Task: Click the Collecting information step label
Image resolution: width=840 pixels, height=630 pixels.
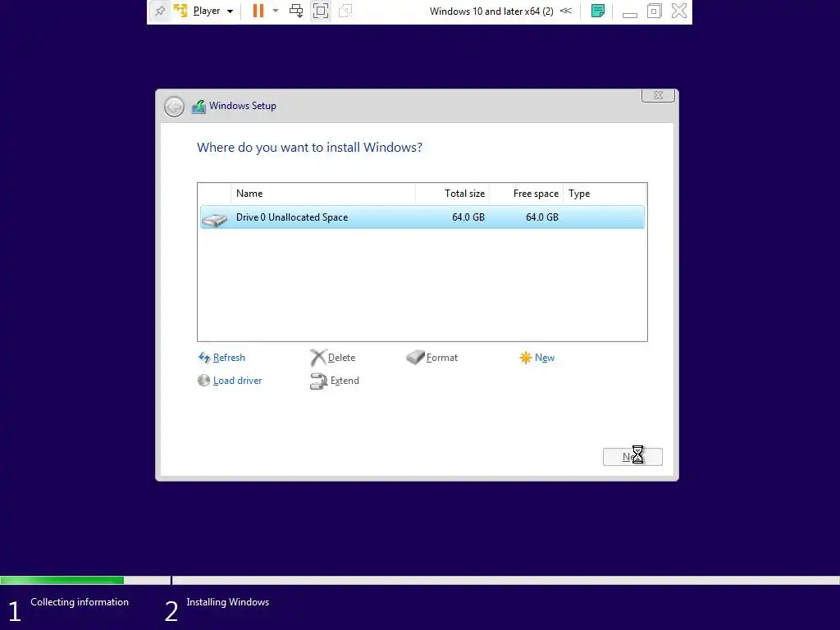Action: [80, 602]
